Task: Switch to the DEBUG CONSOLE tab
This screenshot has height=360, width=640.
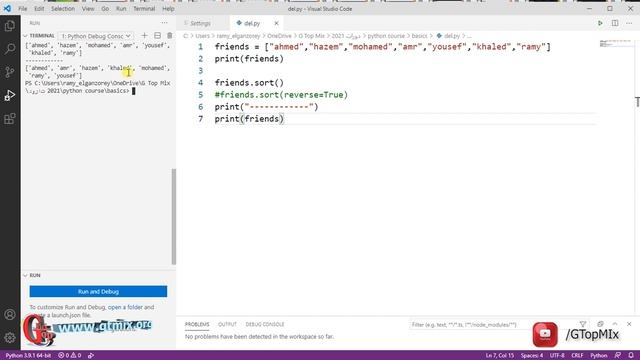Action: 265,324
